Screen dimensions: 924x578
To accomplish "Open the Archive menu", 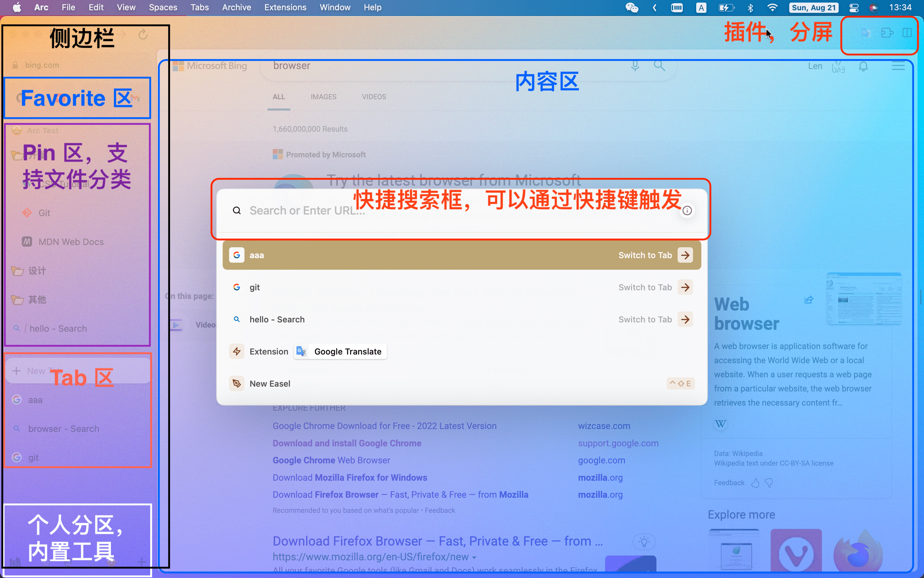I will 237,7.
